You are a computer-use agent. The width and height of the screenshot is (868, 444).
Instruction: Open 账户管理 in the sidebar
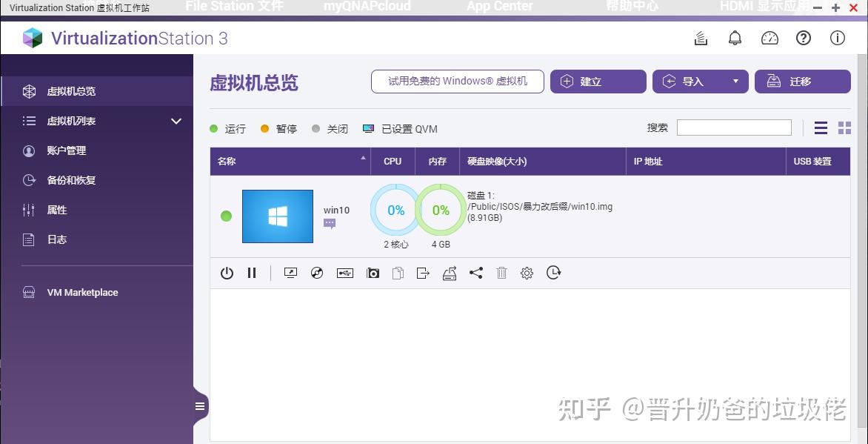point(97,150)
